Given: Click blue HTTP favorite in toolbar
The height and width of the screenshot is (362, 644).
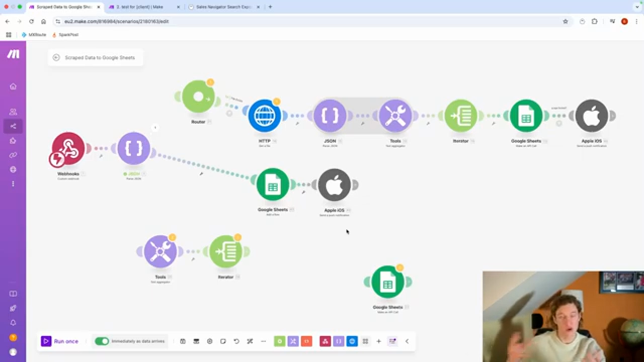Looking at the screenshot, I should 352,341.
